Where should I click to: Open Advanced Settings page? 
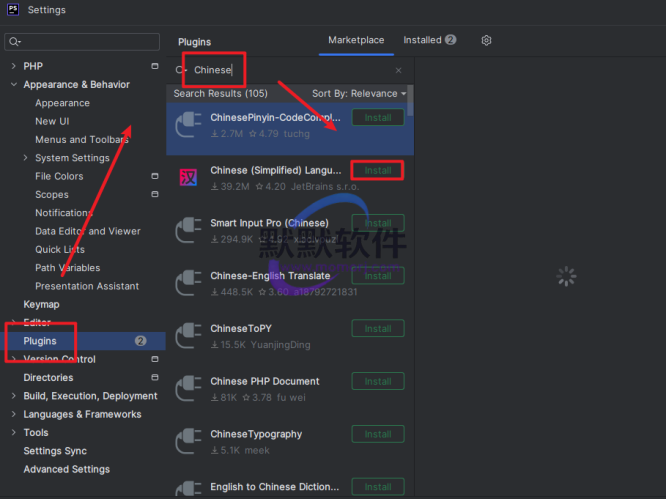tap(67, 469)
